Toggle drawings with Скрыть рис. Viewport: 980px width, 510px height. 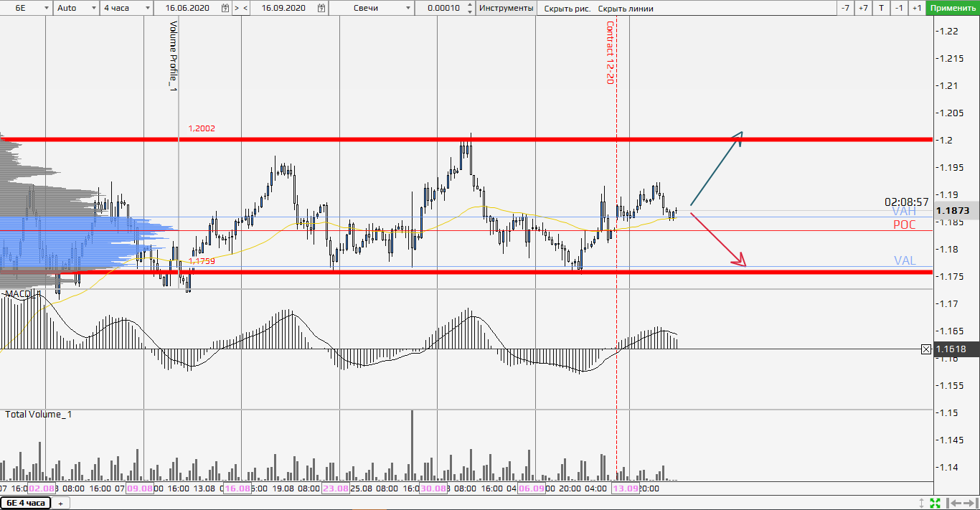coord(567,8)
